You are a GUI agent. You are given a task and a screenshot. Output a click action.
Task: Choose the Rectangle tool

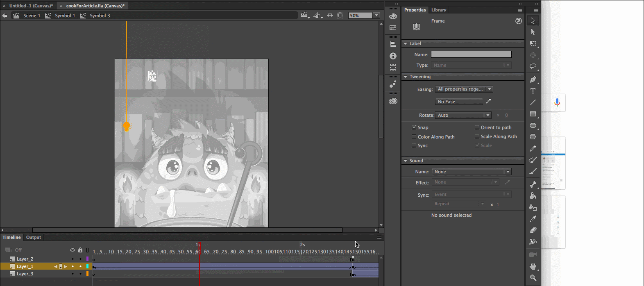click(533, 114)
